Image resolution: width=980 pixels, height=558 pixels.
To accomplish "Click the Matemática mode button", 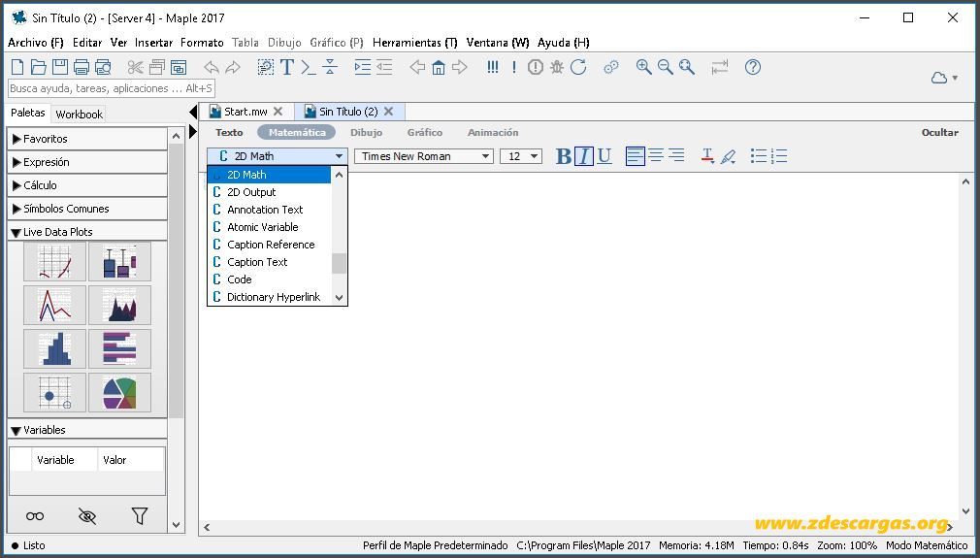I will coord(297,133).
